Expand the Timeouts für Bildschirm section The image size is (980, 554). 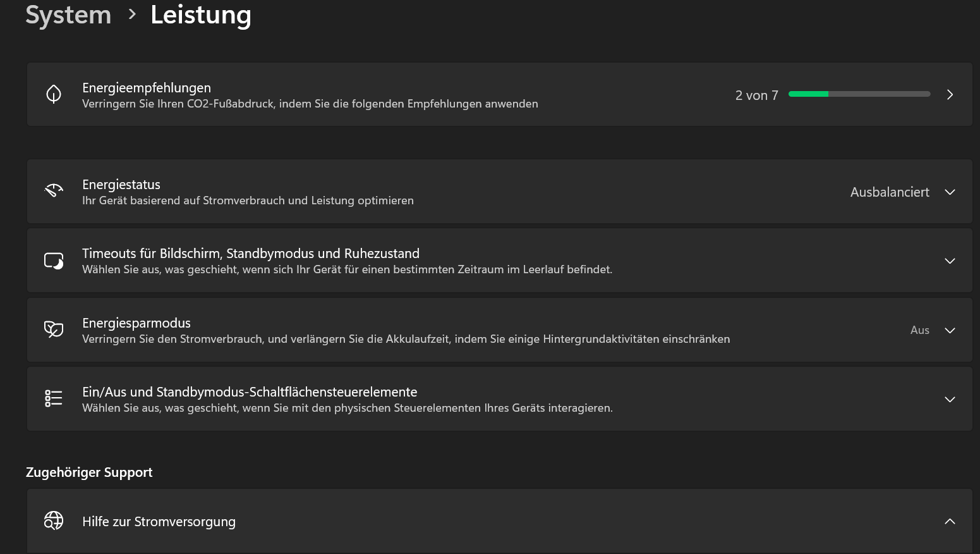point(950,261)
